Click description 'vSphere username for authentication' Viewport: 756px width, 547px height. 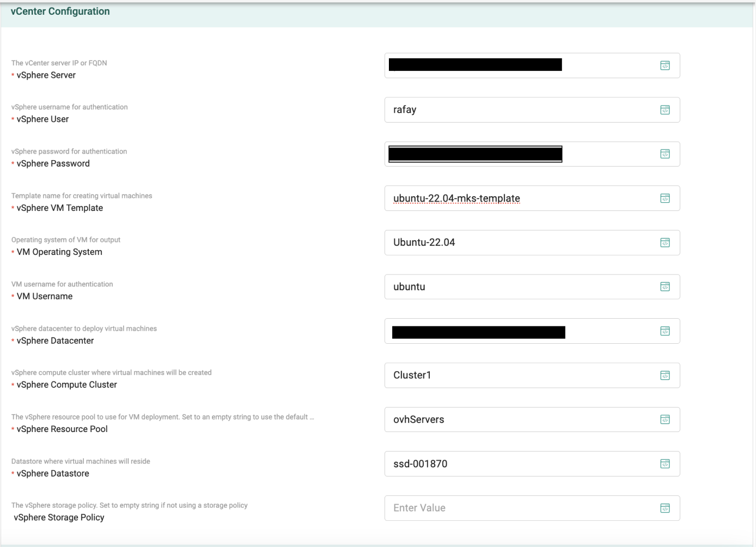point(69,107)
